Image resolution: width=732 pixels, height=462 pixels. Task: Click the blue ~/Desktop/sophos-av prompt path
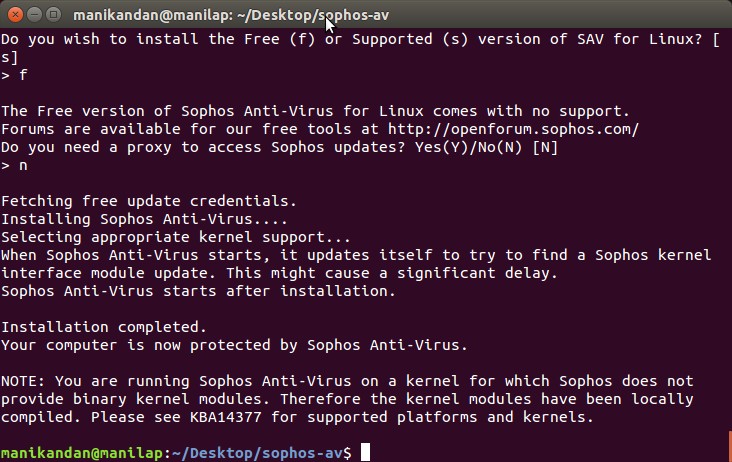click(x=257, y=453)
